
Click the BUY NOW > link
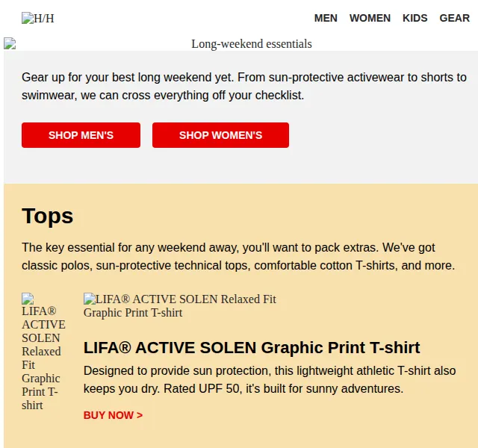(113, 415)
